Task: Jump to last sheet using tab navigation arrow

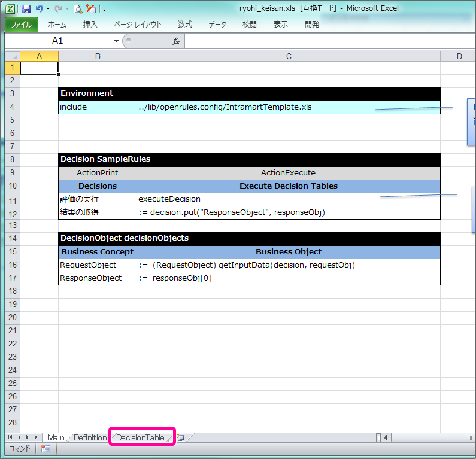Action: pos(37,437)
